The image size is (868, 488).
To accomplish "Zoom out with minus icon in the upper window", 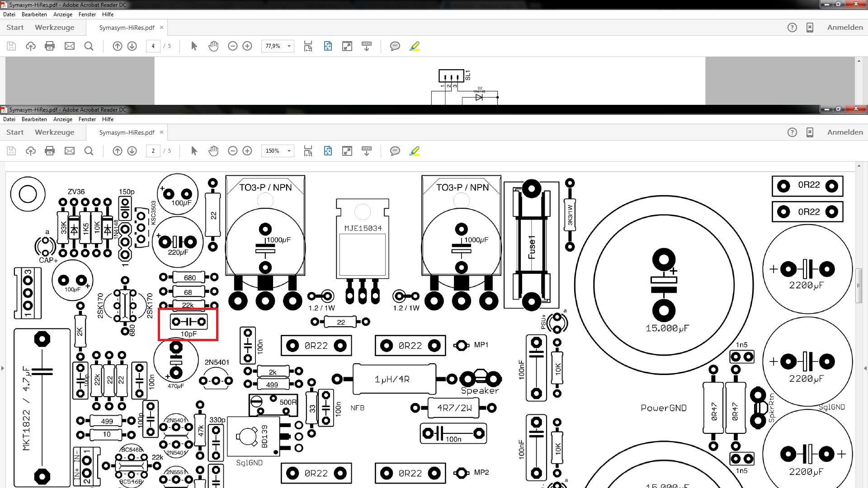I will [x=233, y=46].
